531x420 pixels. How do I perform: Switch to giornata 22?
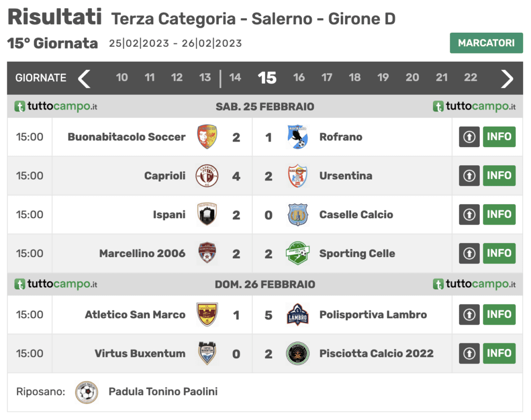click(470, 78)
